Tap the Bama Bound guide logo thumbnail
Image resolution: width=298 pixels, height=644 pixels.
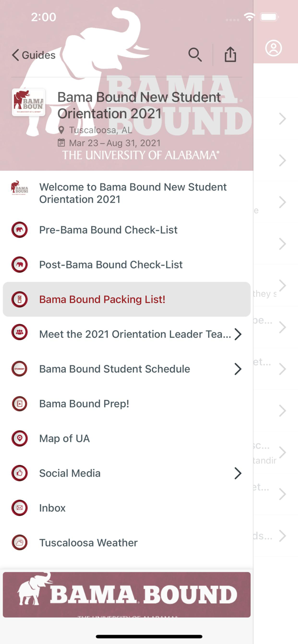(28, 102)
